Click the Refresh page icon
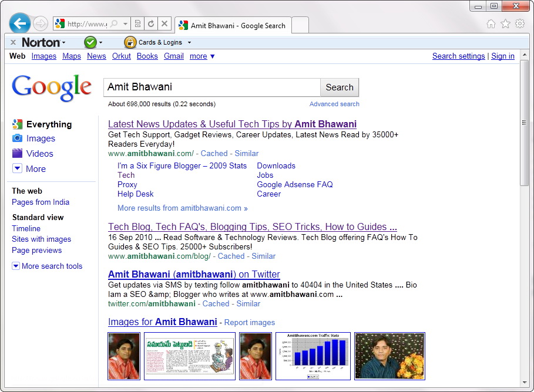This screenshot has width=534, height=392. pyautogui.click(x=151, y=24)
